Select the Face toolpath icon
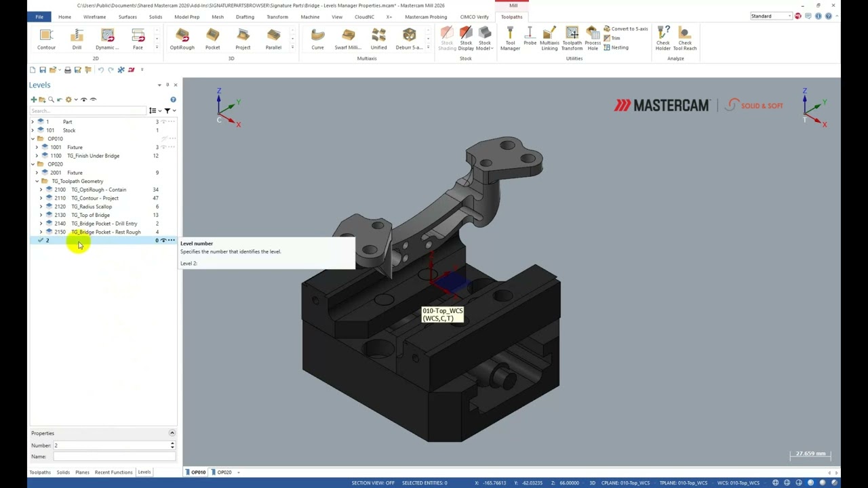Image resolution: width=868 pixels, height=488 pixels. tap(138, 39)
